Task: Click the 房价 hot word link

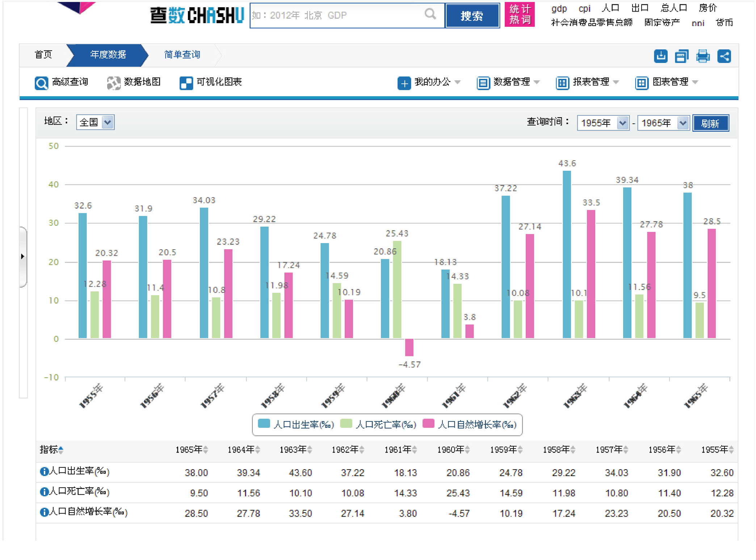Action: pyautogui.click(x=708, y=8)
